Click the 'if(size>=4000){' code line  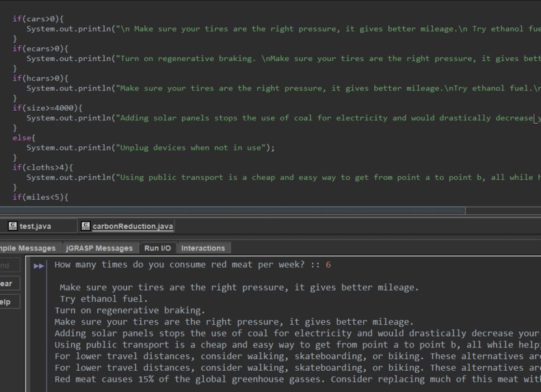click(x=47, y=108)
